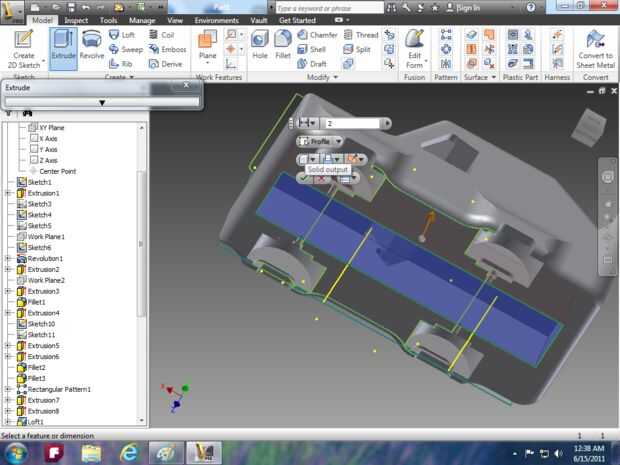Open the Profile dropdown in mini-toolbar

[x=338, y=142]
